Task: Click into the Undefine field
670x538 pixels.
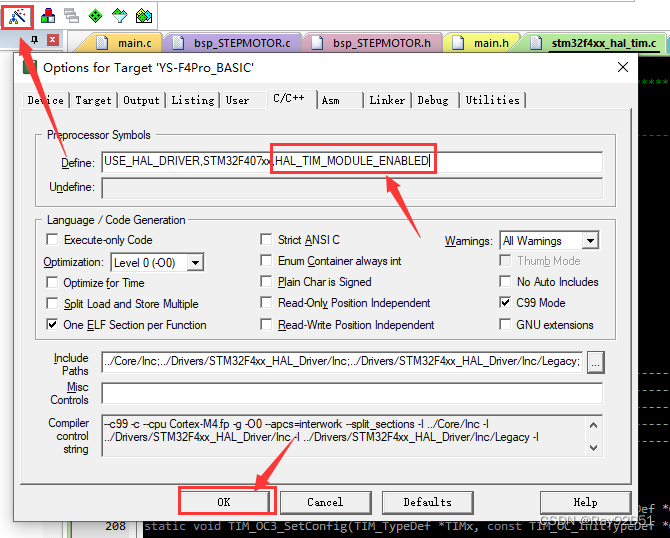Action: click(x=352, y=188)
